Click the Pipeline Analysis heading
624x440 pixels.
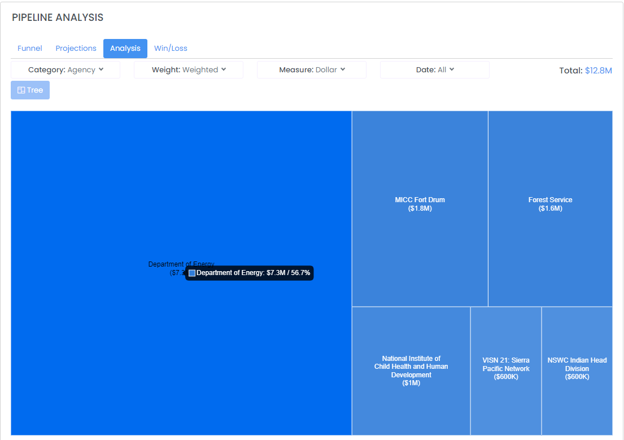click(x=58, y=18)
